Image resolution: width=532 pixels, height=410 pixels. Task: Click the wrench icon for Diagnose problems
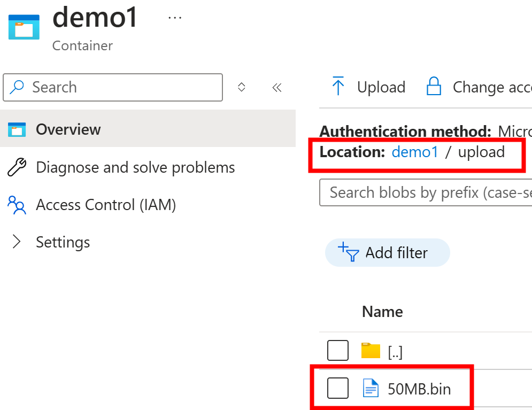(x=17, y=167)
